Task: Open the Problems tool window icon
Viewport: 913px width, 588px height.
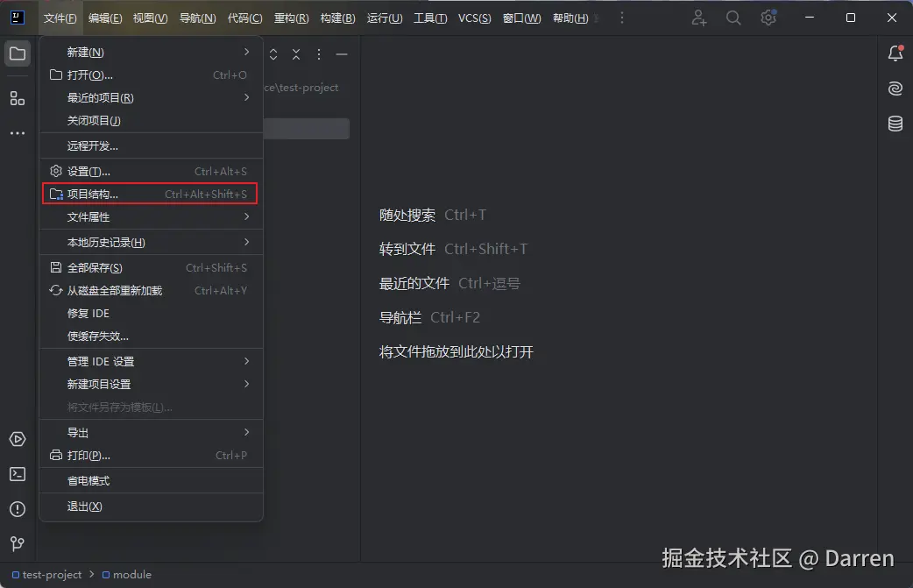Action: coord(18,509)
